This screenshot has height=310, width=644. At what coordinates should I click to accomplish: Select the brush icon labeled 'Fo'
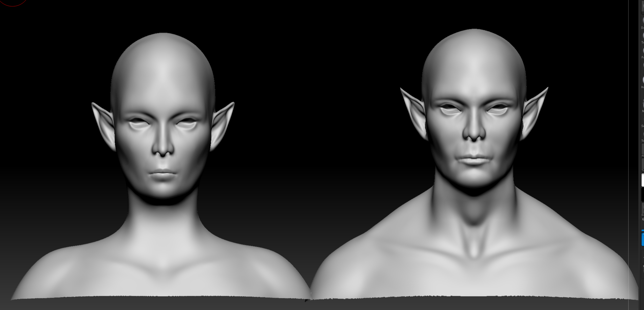click(643, 50)
